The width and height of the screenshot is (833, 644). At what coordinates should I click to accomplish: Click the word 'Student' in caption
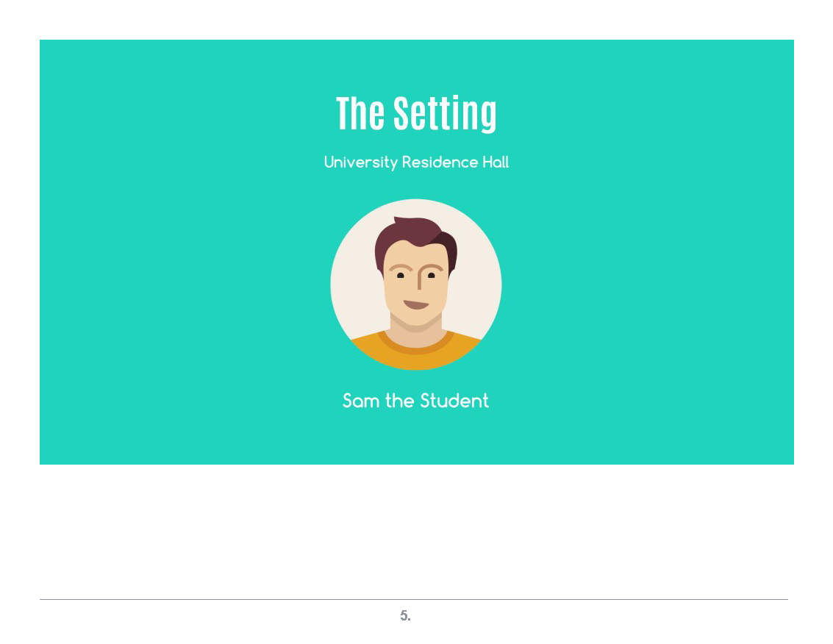(454, 401)
